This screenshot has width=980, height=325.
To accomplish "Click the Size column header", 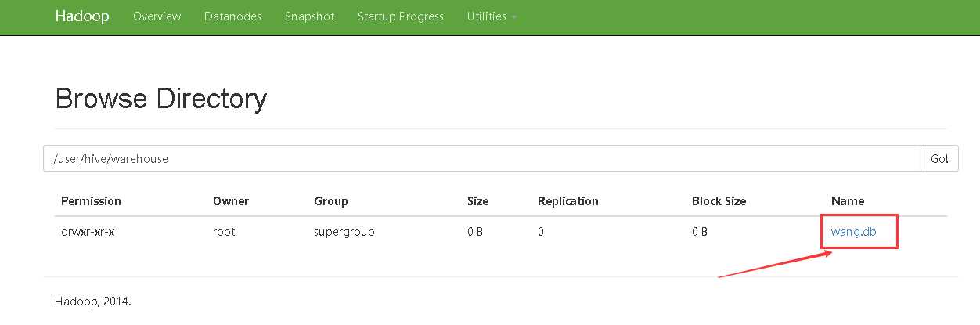I will [x=477, y=201].
